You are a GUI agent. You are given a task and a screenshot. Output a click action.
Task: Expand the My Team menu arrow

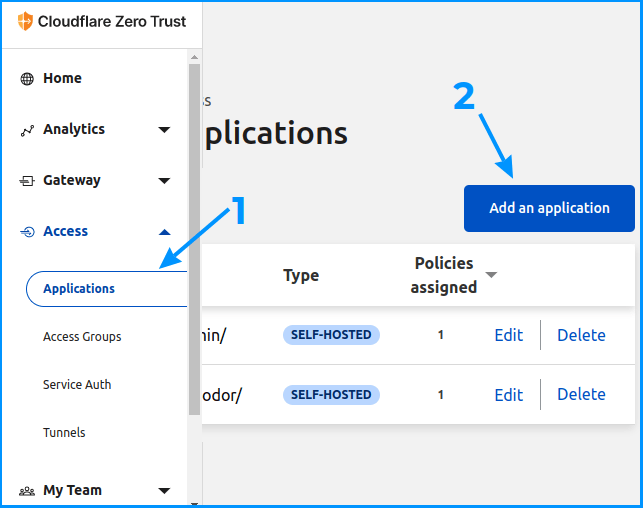point(164,491)
